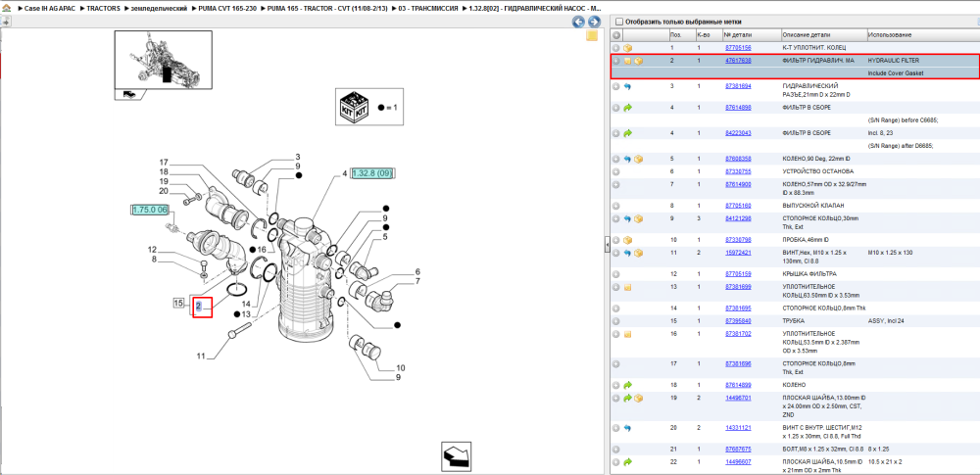
Task: Click the large back arrow below diagram
Action: 456,456
